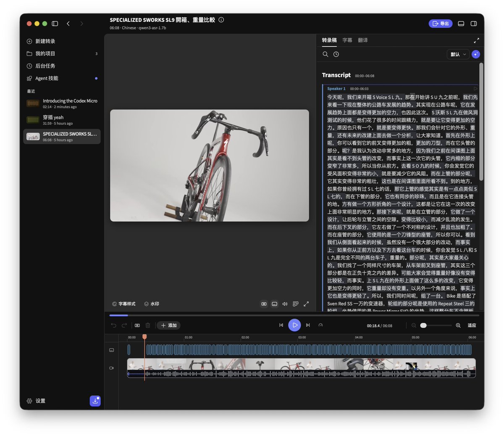Click the video track camera icon
504x436 pixels.
112,368
